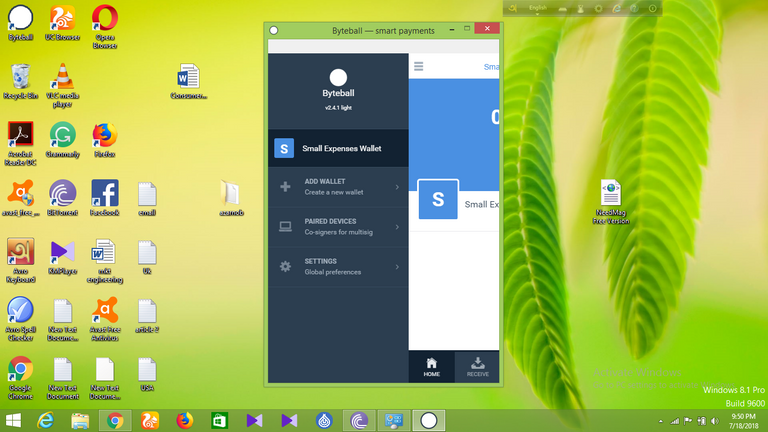
Task: Choose the SETTINGS label in the sidebar
Action: (320, 261)
